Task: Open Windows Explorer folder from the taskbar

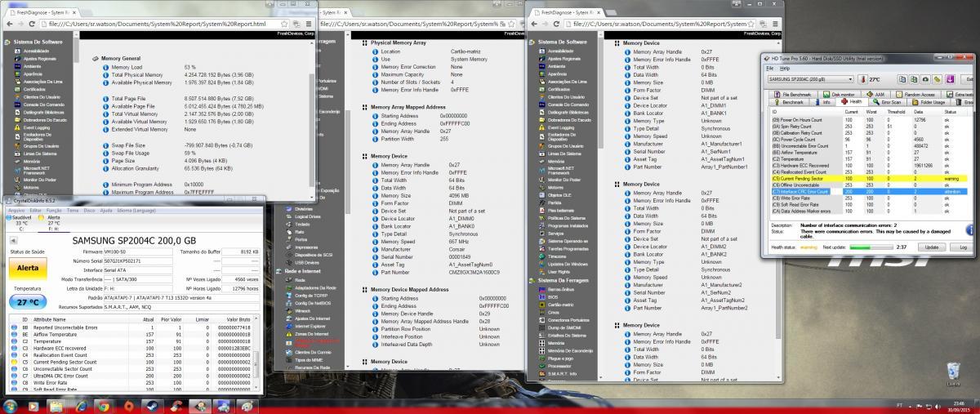Action: [56, 406]
